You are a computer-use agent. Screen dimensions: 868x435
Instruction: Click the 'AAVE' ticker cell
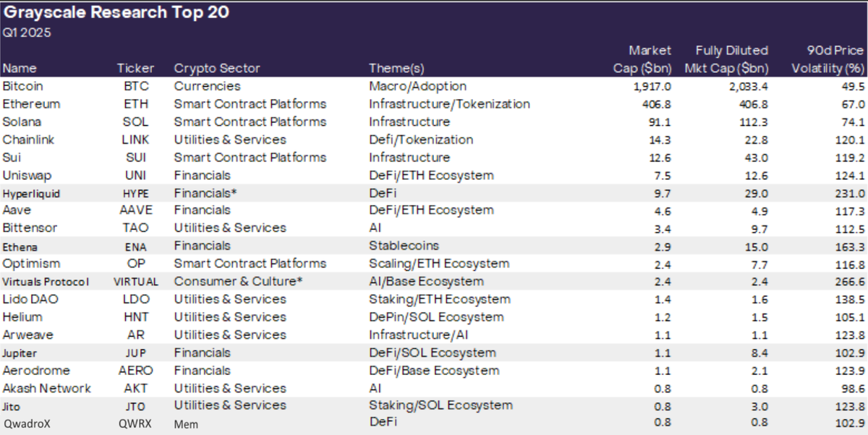[136, 210]
